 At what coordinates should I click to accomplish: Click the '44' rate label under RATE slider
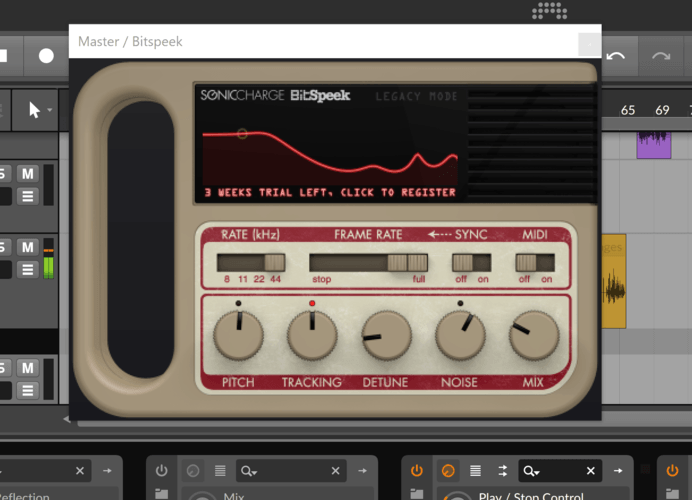(x=275, y=279)
